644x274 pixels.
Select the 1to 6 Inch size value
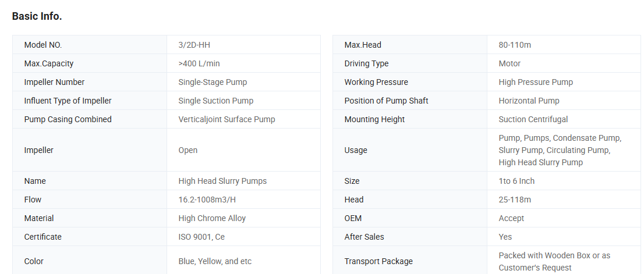pos(516,181)
